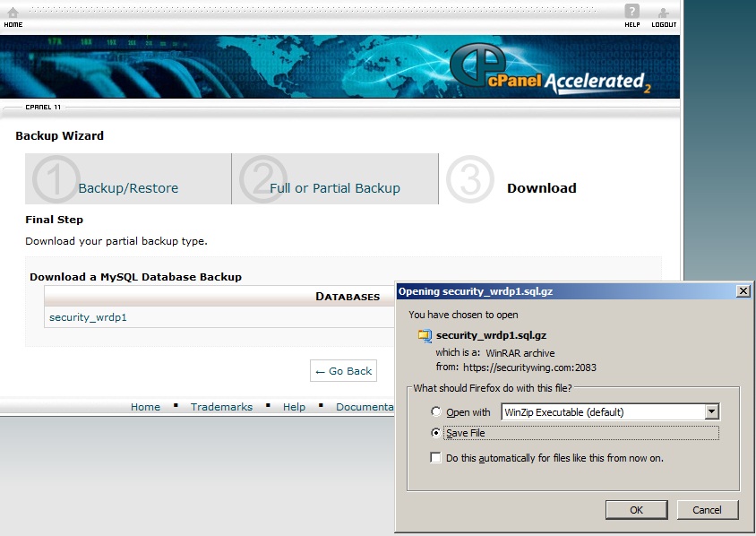Check Do this automatically for files

click(x=435, y=457)
